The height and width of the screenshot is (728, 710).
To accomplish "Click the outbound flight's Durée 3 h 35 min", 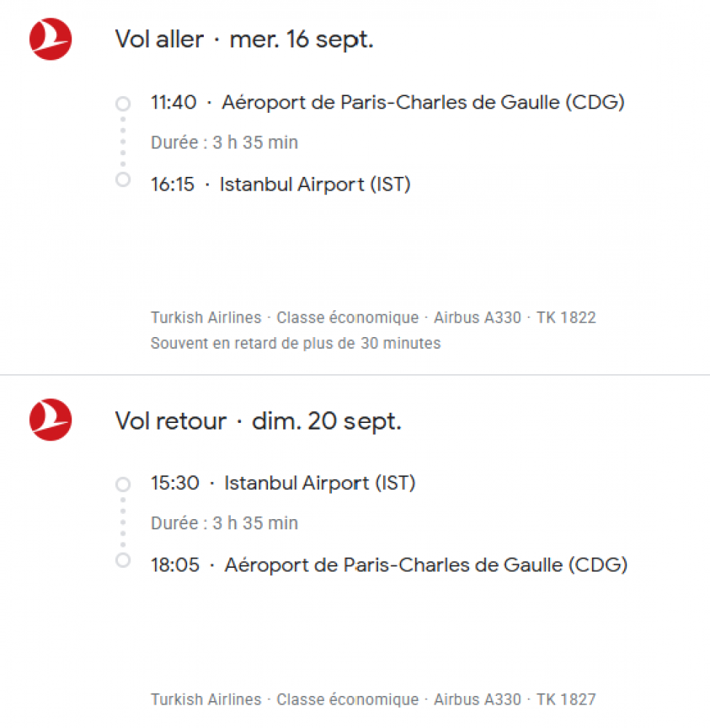I will point(224,143).
